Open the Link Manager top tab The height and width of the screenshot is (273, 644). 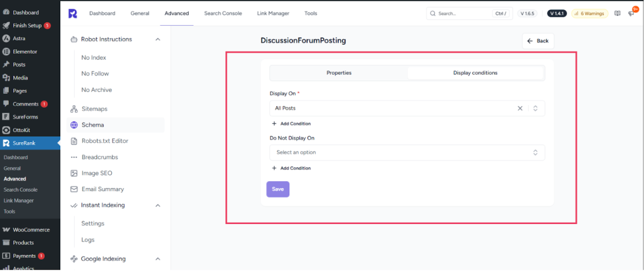273,14
